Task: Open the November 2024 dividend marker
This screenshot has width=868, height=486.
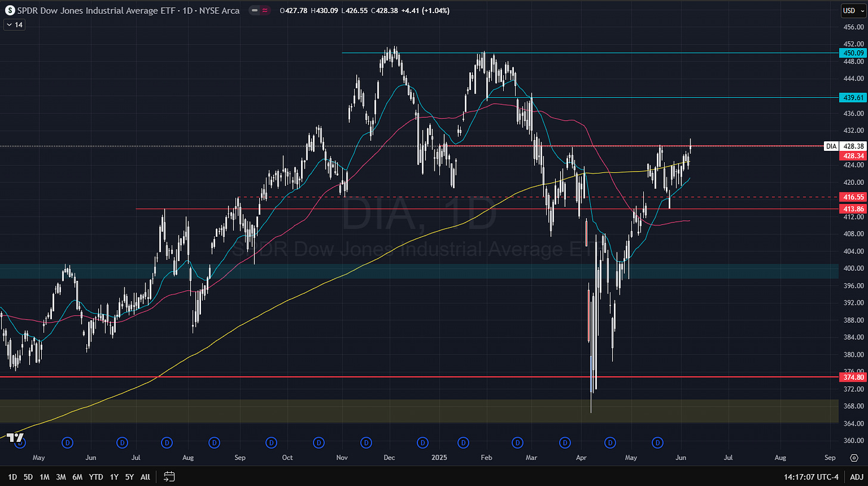Action: click(366, 442)
